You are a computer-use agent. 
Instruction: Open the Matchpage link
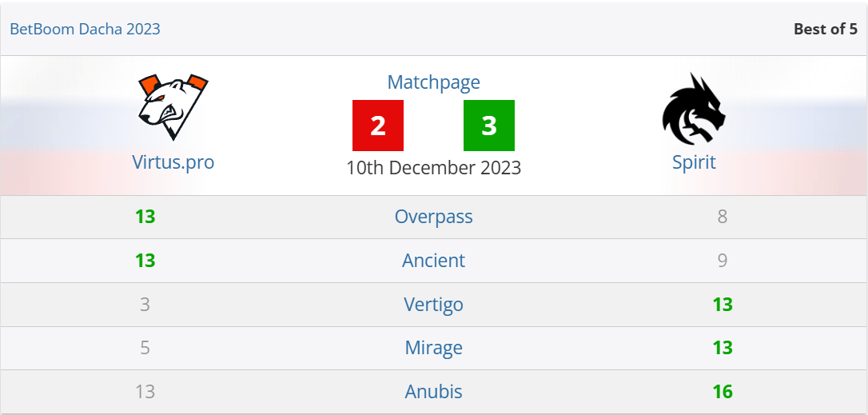point(433,82)
